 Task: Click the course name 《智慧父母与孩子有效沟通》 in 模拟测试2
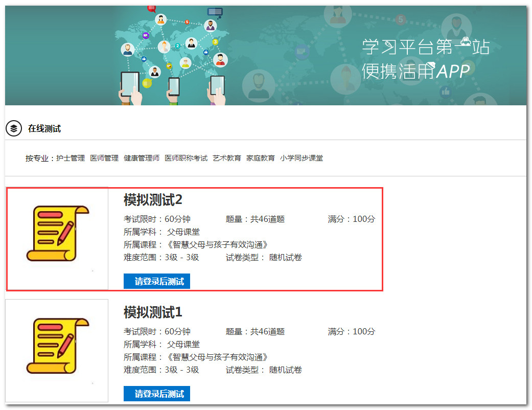[x=217, y=244]
